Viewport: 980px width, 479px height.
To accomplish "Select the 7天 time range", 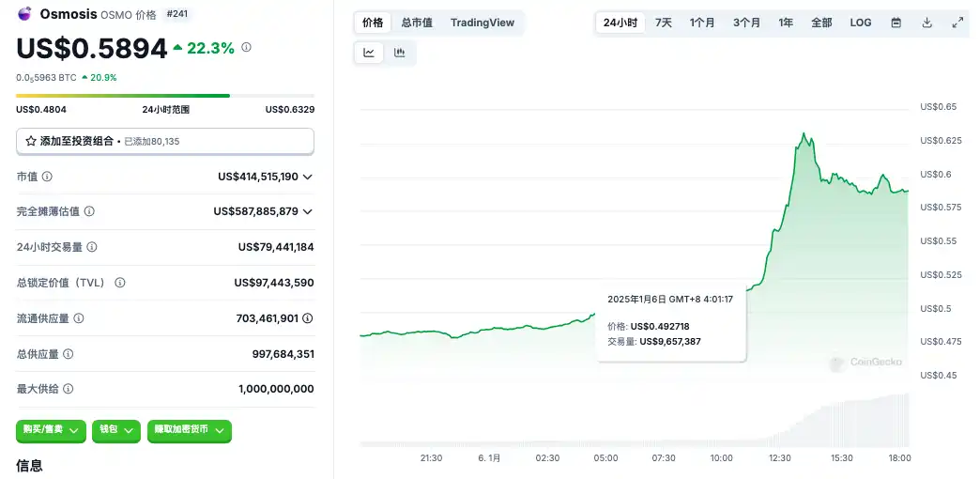I will tap(664, 23).
